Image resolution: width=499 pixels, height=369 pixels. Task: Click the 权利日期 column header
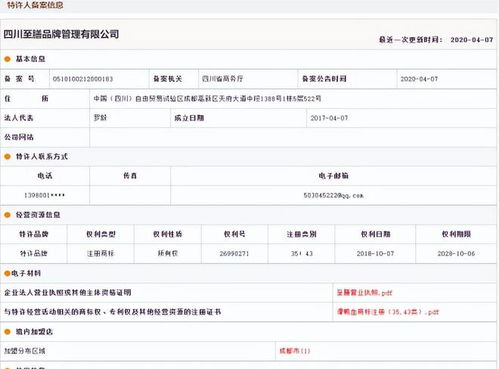tap(375, 234)
